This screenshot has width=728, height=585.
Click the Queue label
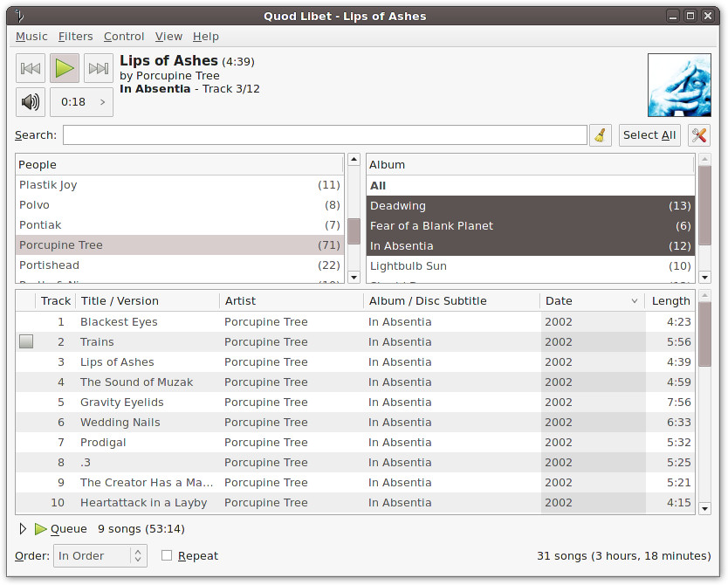(x=69, y=529)
